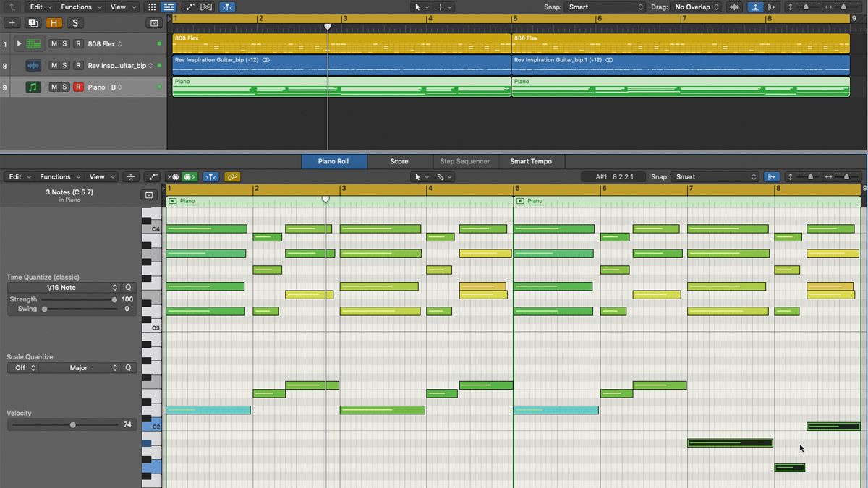Mute the 808 Flex track
The width and height of the screenshot is (868, 488).
tap(53, 43)
